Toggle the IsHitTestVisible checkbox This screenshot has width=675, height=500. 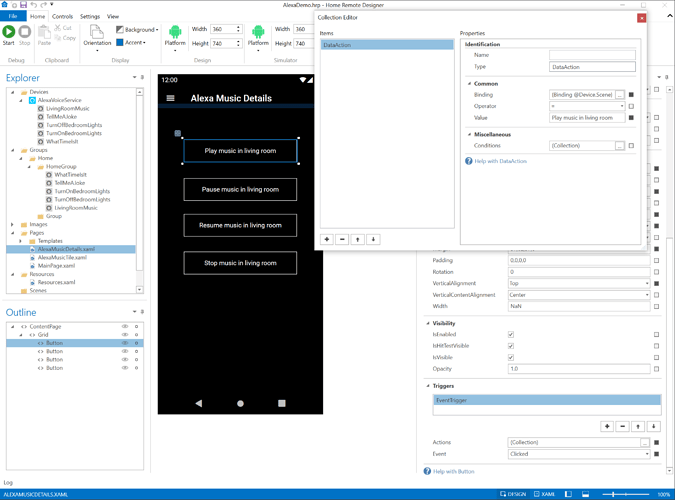click(x=511, y=346)
